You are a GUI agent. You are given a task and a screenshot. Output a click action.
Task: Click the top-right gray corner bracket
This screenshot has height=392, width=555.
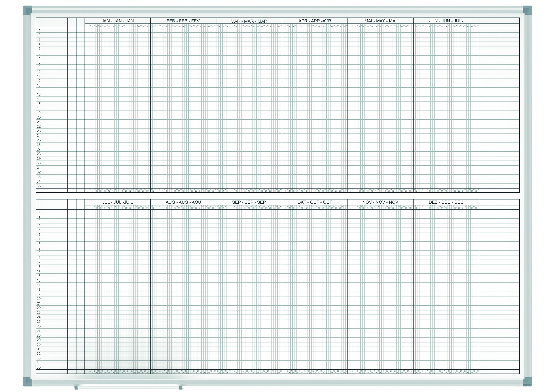pos(527,10)
